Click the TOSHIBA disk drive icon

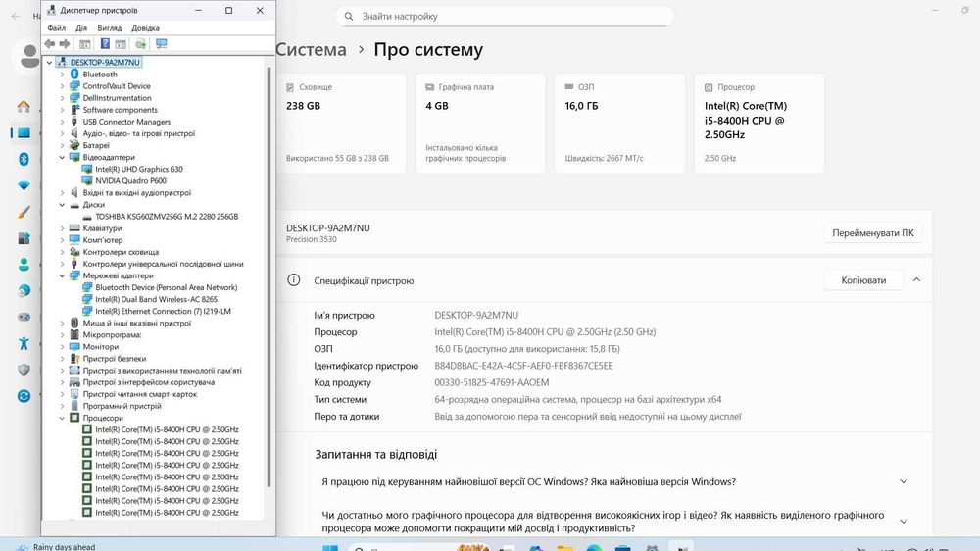click(x=87, y=217)
